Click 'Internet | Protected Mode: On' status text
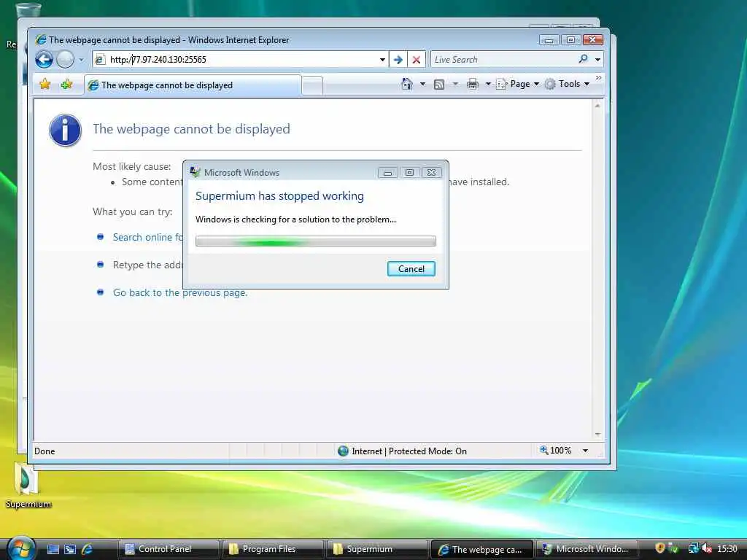The height and width of the screenshot is (560, 747). tap(409, 451)
